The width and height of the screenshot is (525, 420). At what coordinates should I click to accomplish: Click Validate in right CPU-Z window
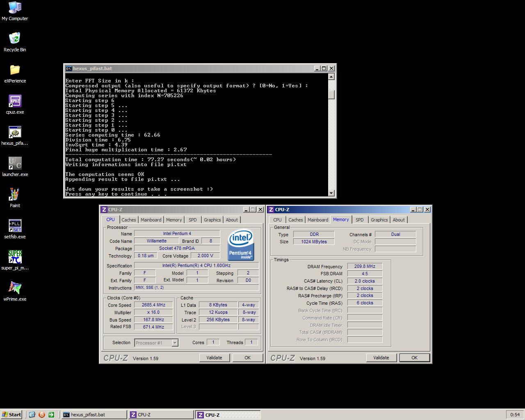381,358
